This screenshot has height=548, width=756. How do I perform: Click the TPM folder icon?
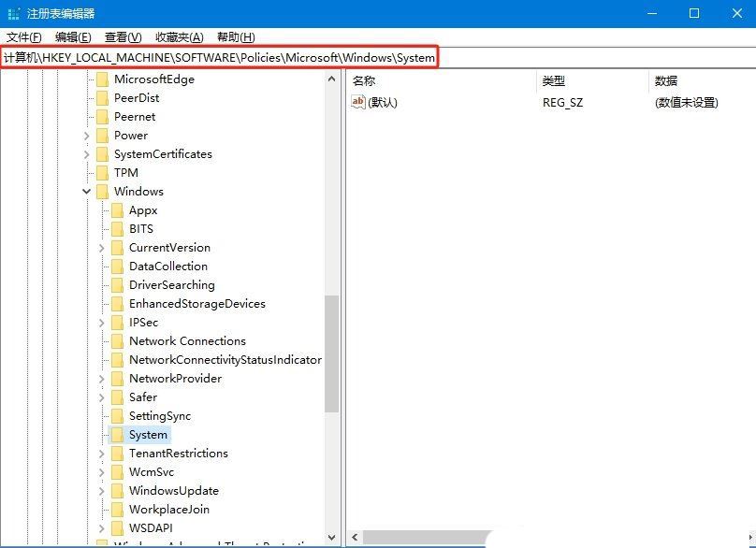click(x=102, y=173)
